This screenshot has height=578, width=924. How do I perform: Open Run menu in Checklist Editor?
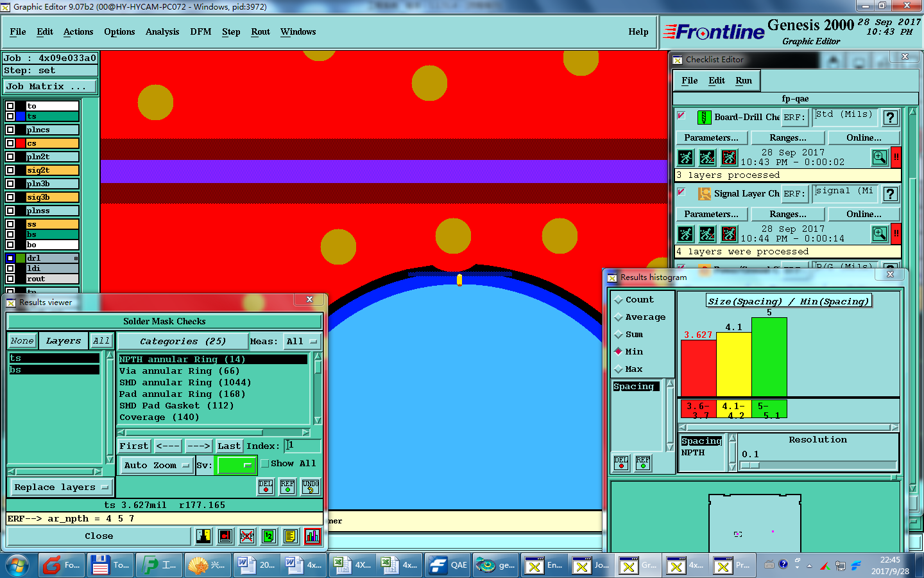click(744, 81)
